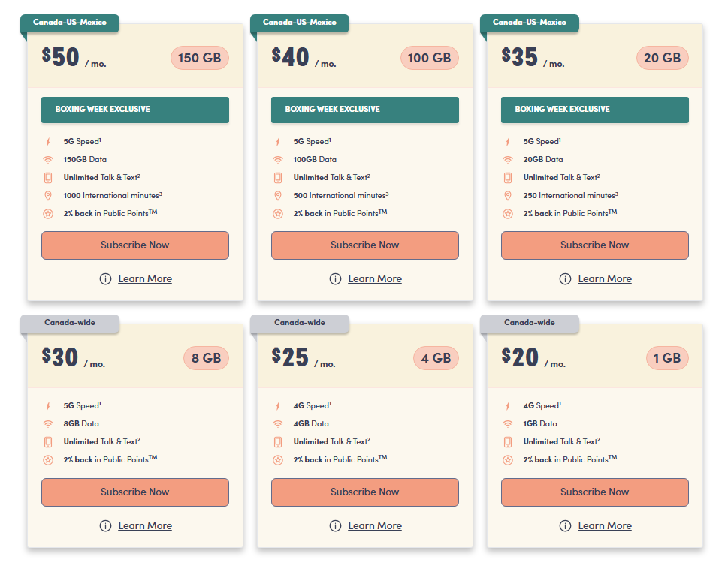Open Learn More for the $50 plan
728x572 pixels.
coord(145,278)
